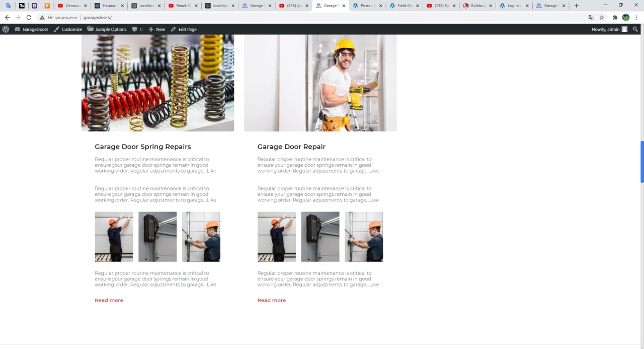644x349 pixels.
Task: Click the worker with drill featured image
Action: 320,83
